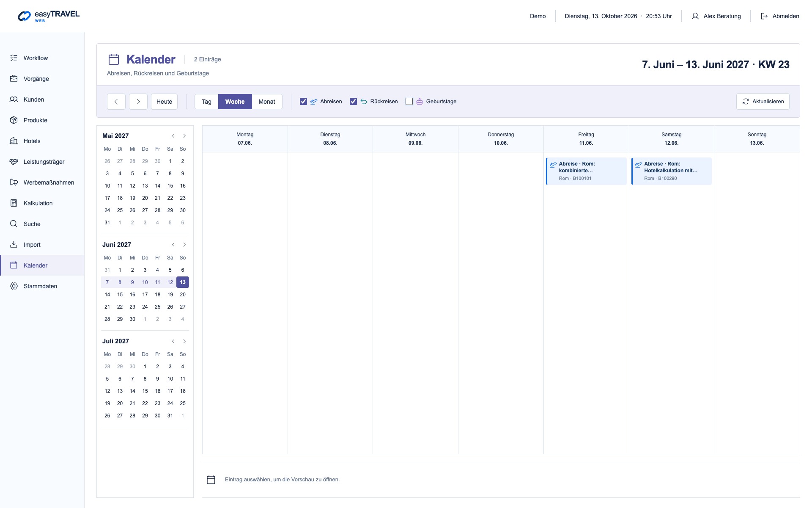The image size is (812, 508).
Task: Uncheck the Abreisen checkbox
Action: tap(303, 102)
